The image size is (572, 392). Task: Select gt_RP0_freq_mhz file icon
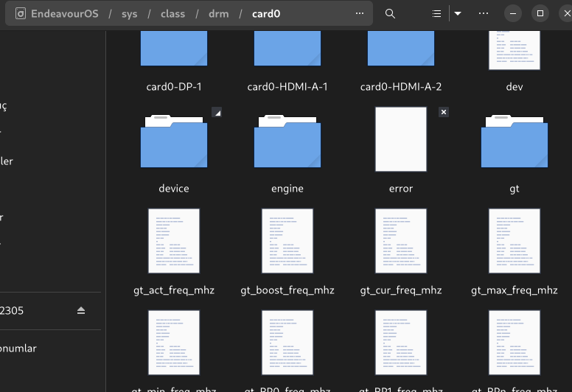pyautogui.click(x=287, y=343)
